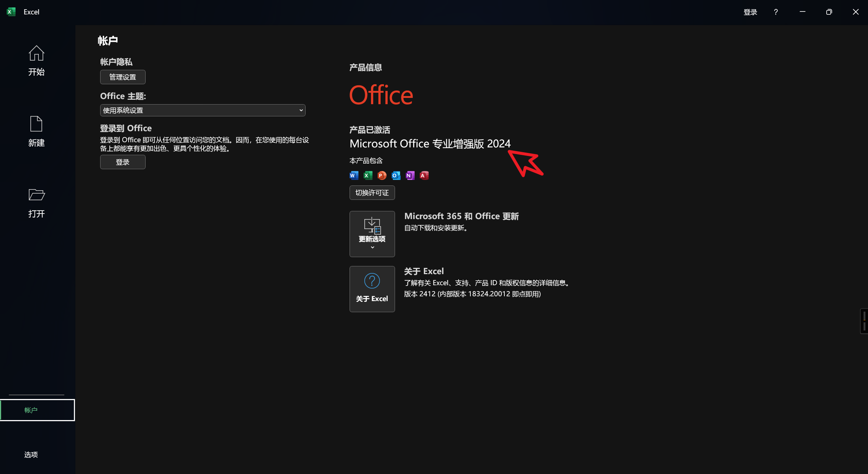Viewport: 868px width, 474px height.
Task: Select the 帐户 tab in sidebar
Action: click(x=37, y=410)
